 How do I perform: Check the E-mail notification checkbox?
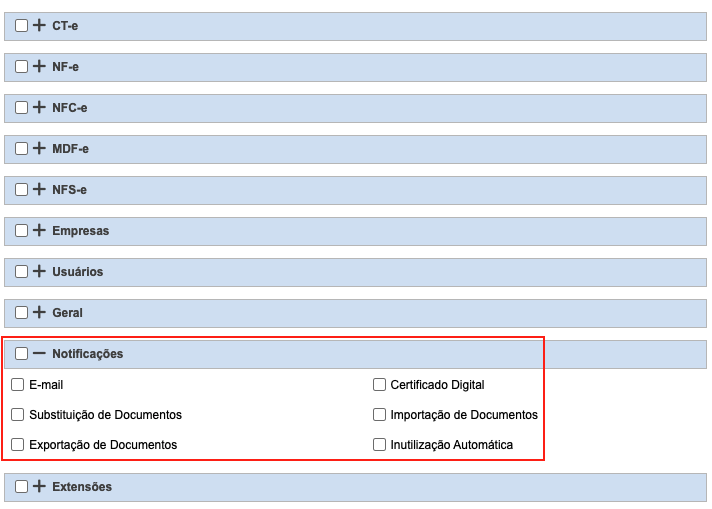(18, 385)
